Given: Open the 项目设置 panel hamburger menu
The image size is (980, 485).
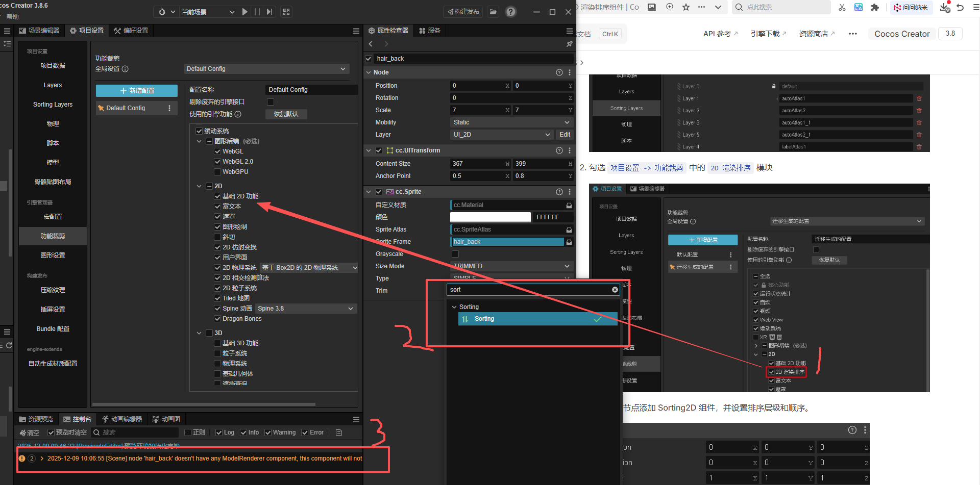Looking at the screenshot, I should (356, 31).
